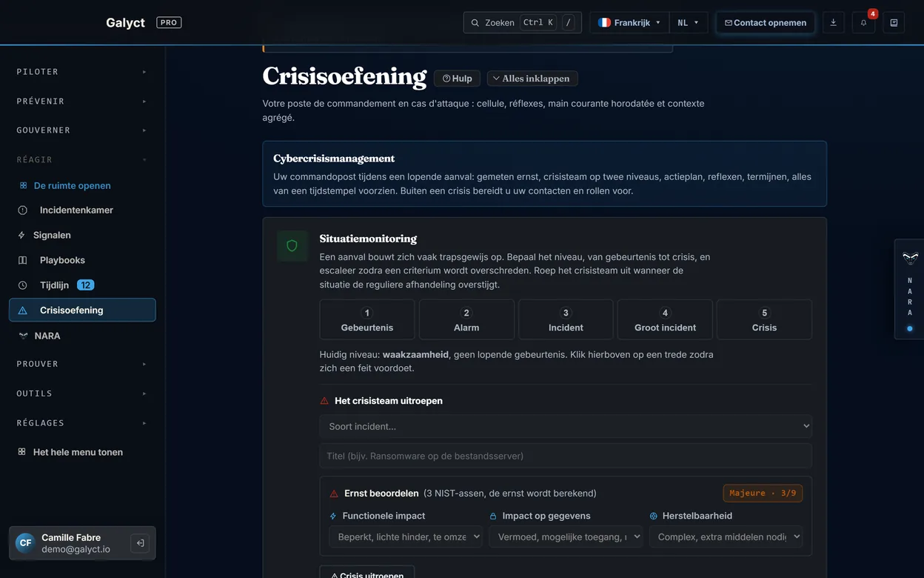Click the red warning icon beside Ernst beoordelen

point(334,494)
